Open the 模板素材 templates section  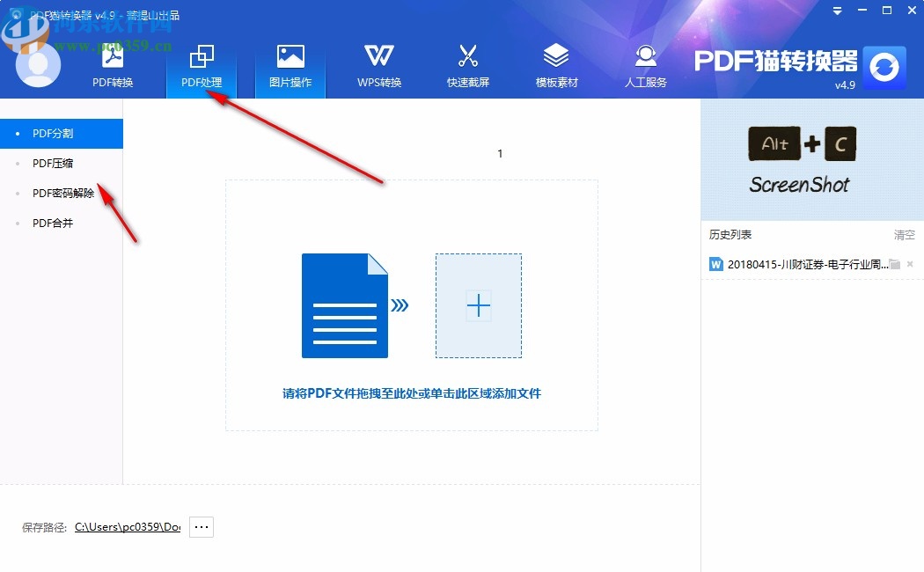click(x=557, y=64)
